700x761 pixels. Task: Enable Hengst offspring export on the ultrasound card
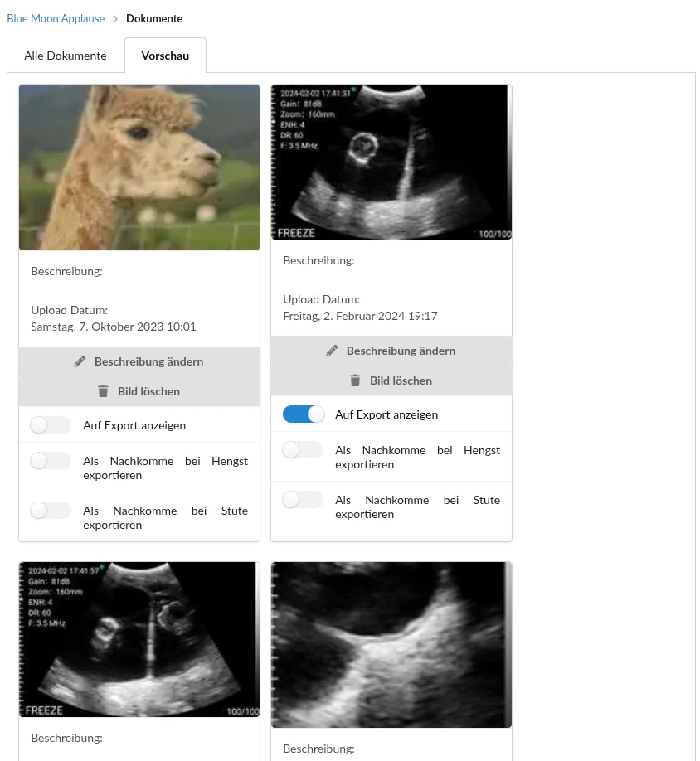[x=303, y=450]
